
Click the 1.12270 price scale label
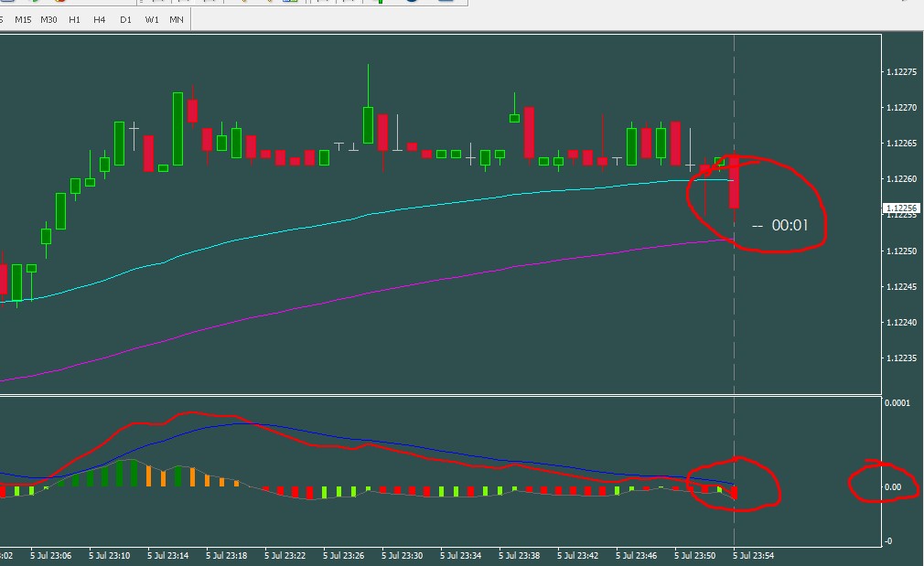(x=902, y=108)
